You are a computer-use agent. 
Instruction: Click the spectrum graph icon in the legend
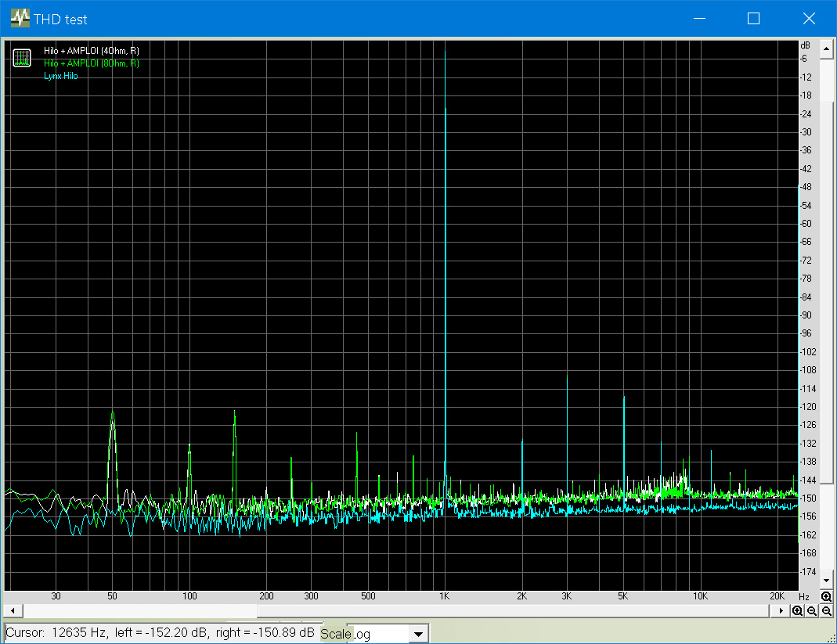coord(22,58)
